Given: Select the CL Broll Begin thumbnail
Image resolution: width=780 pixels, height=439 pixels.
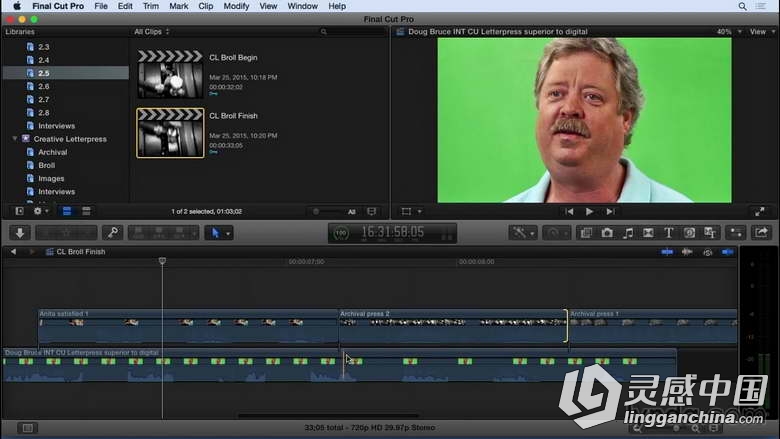Looking at the screenshot, I should [170, 74].
